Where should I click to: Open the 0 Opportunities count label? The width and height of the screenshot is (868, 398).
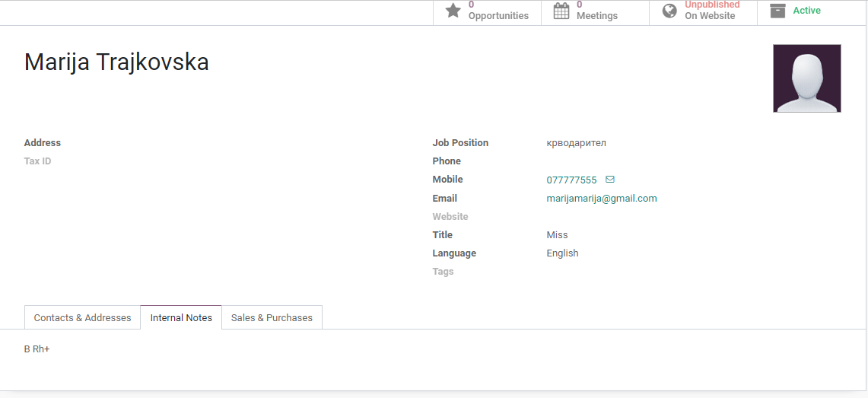[x=498, y=11]
